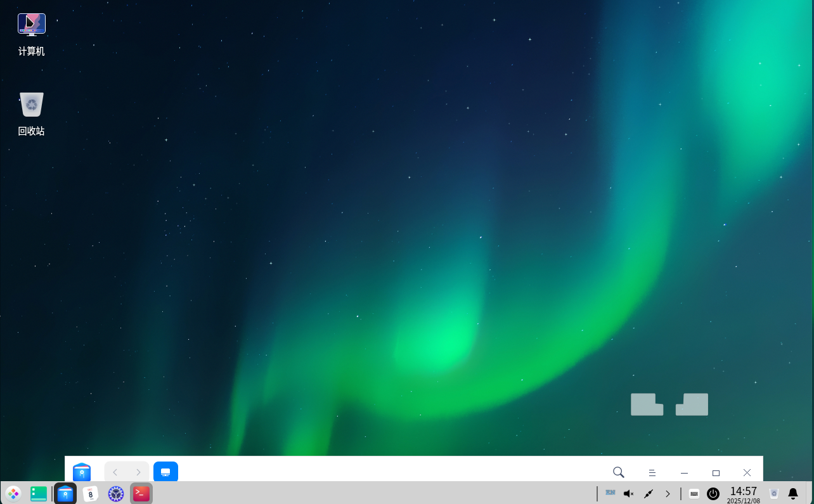Toggle the onscreen keyboard tray icon
The image size is (814, 504).
tap(694, 493)
